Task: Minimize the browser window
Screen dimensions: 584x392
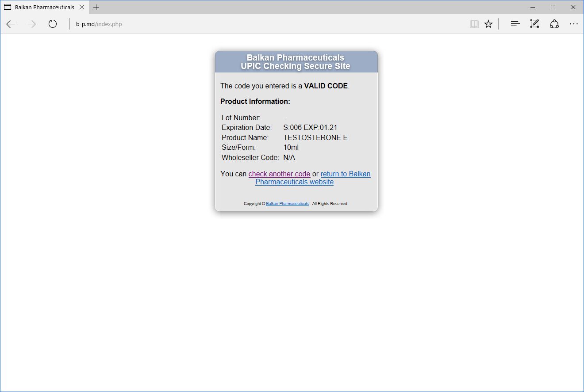Action: point(533,7)
